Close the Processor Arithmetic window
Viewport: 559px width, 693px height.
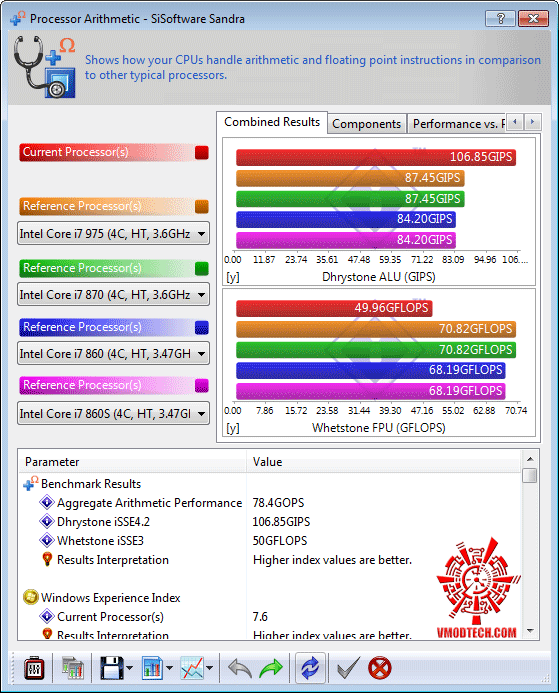tap(533, 19)
